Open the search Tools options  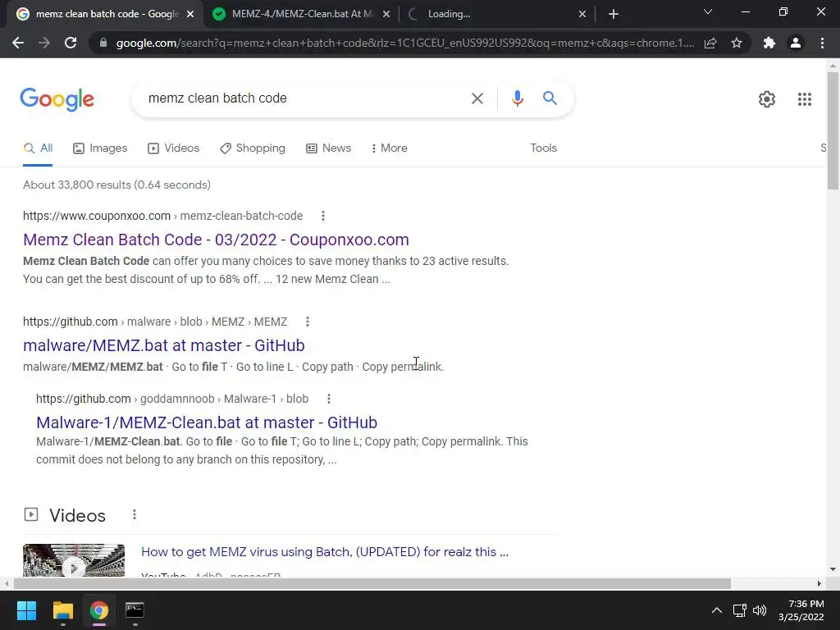point(543,148)
